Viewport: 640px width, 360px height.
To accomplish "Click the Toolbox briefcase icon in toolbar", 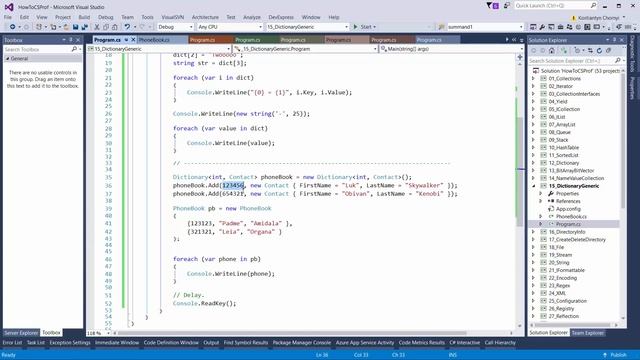I will (x=560, y=27).
